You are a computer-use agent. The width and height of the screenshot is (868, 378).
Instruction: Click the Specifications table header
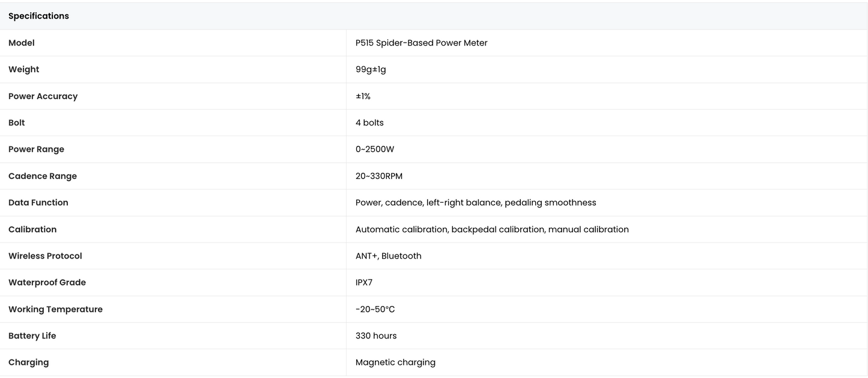(x=434, y=16)
